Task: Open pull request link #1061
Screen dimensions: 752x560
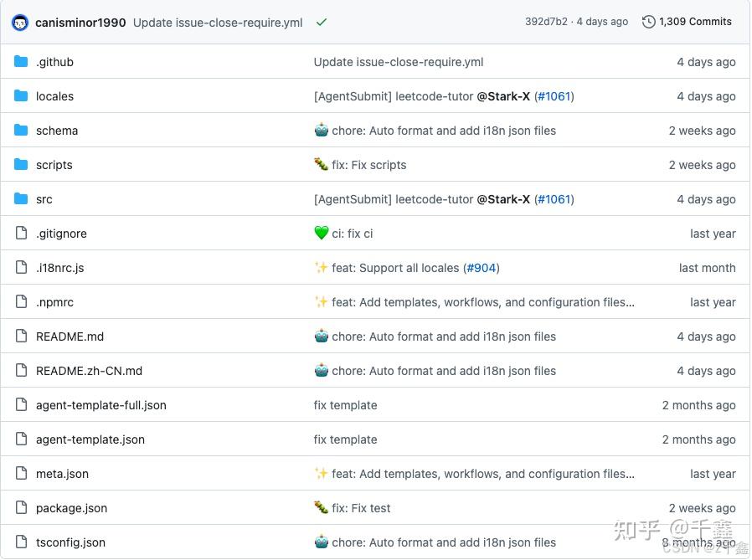Action: (x=554, y=96)
